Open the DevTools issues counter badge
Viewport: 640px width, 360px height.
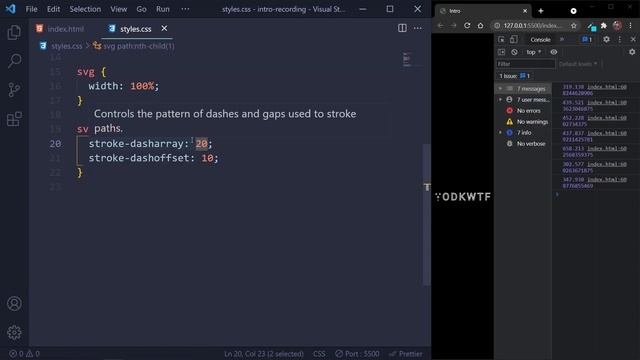click(587, 40)
